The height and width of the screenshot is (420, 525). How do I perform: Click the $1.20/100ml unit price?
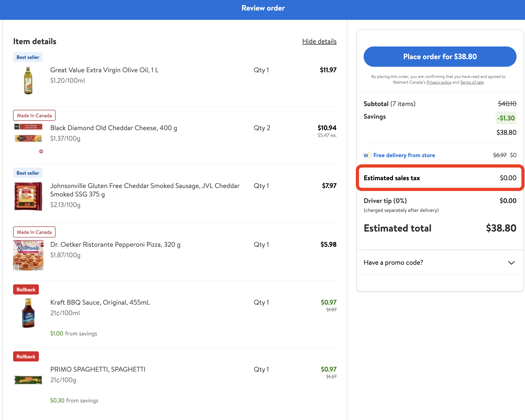[x=67, y=81]
